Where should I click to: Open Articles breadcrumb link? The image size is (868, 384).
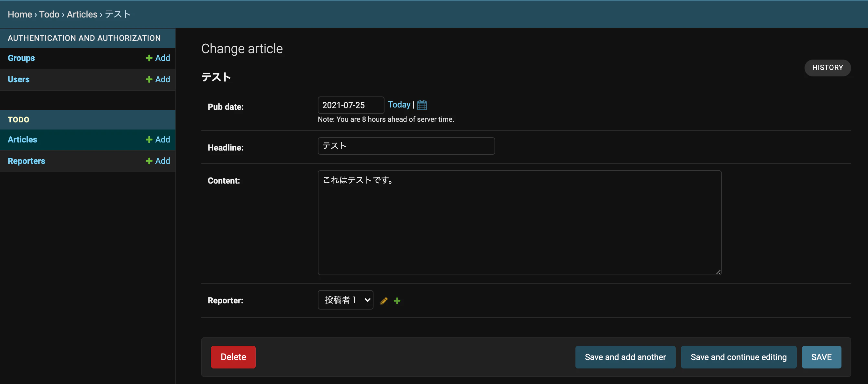point(82,14)
